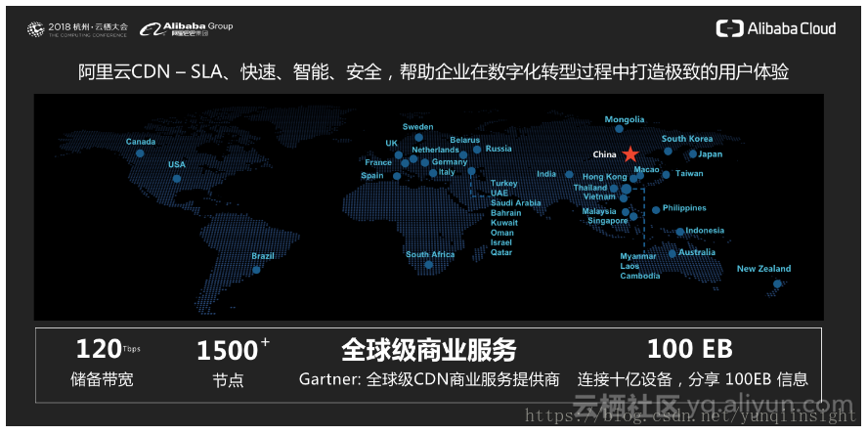Click the dot left of Australia label
The height and width of the screenshot is (435, 868).
(673, 253)
